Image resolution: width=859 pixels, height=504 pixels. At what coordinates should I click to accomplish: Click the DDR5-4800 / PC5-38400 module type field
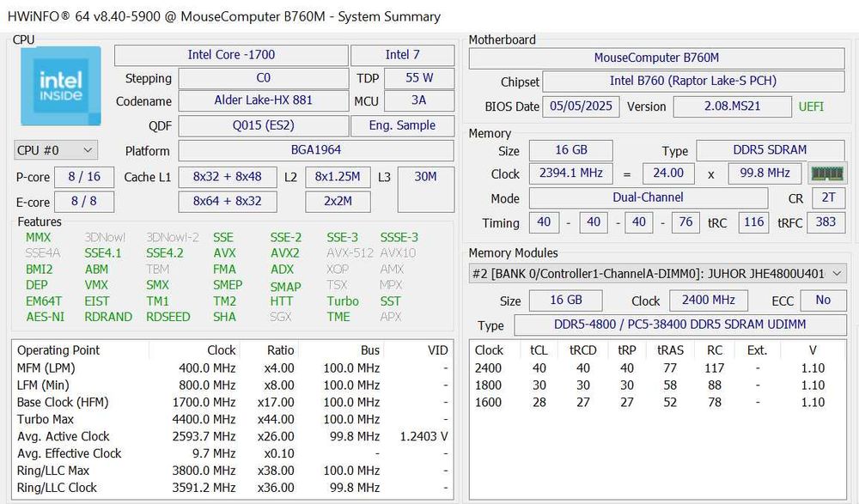coord(679,325)
